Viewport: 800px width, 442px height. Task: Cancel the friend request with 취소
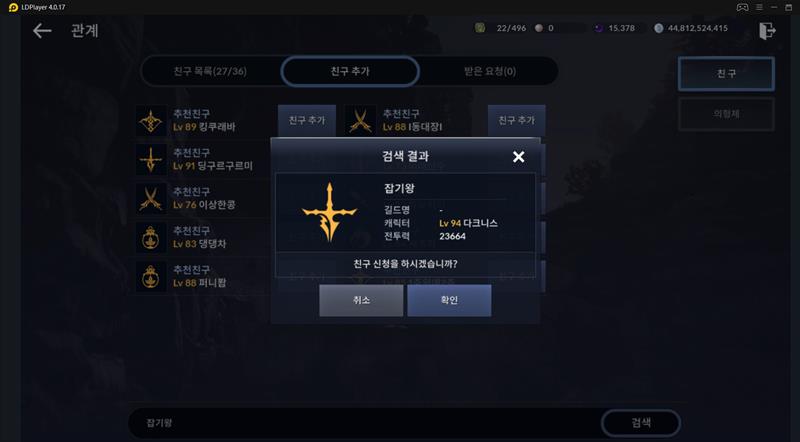[x=361, y=300]
